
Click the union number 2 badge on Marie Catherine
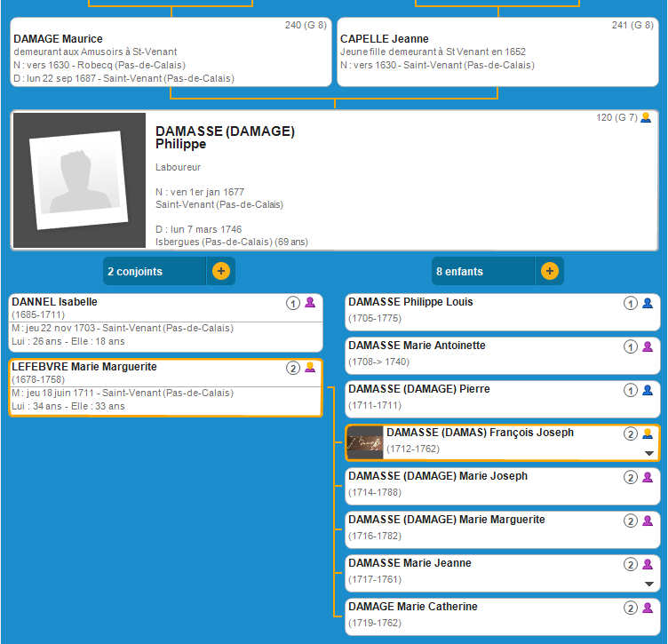point(631,608)
